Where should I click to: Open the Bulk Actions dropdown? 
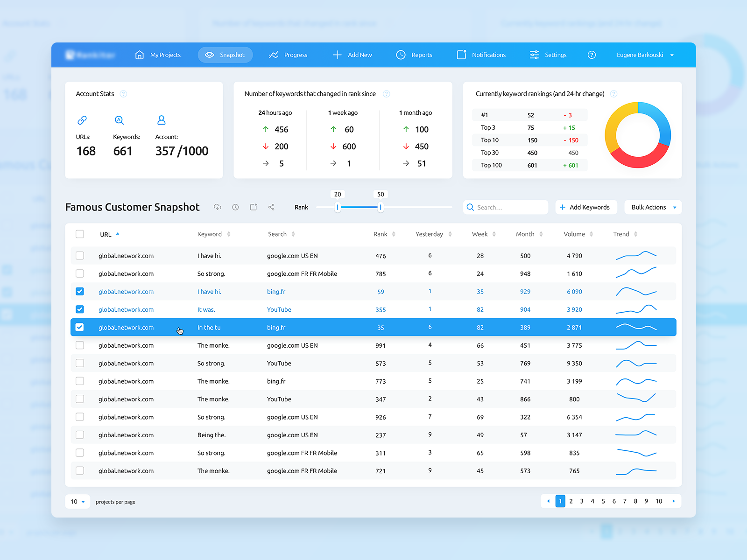(x=652, y=207)
